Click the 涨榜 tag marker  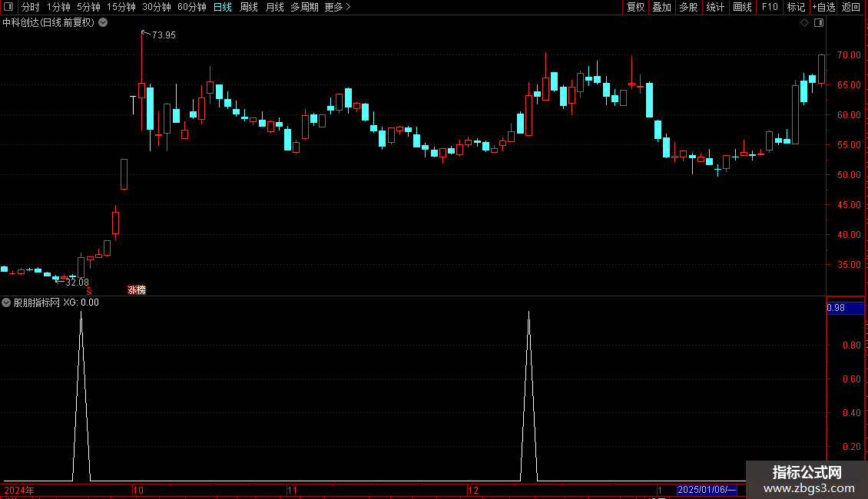(137, 290)
